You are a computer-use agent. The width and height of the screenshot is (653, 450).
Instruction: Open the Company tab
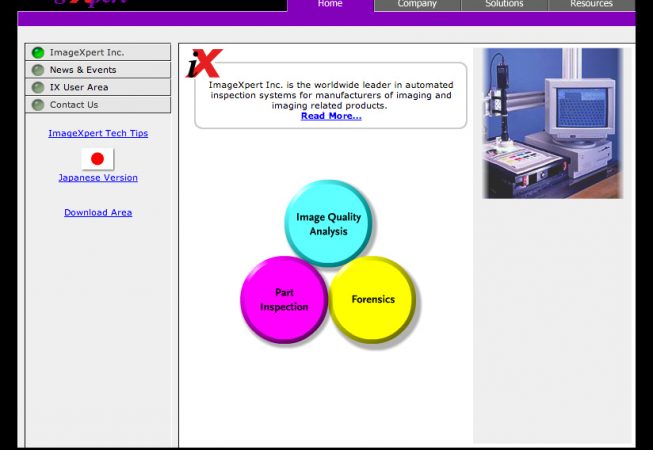point(417,5)
